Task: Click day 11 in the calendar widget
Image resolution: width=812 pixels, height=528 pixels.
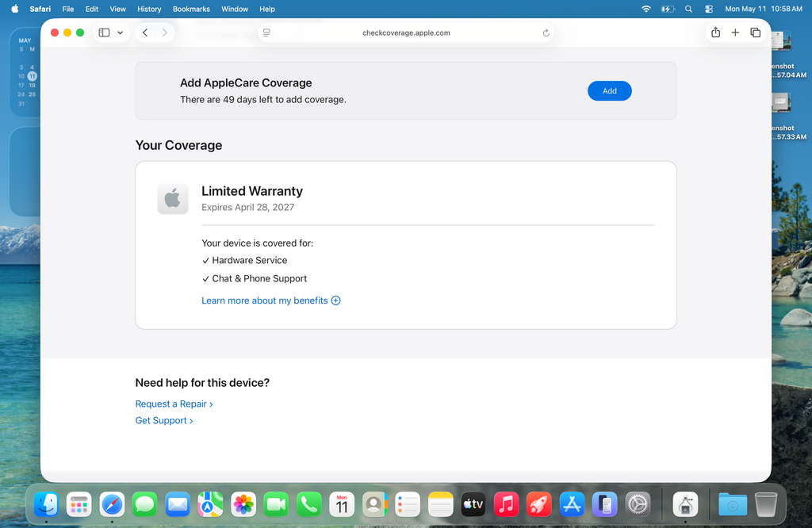Action: point(32,76)
